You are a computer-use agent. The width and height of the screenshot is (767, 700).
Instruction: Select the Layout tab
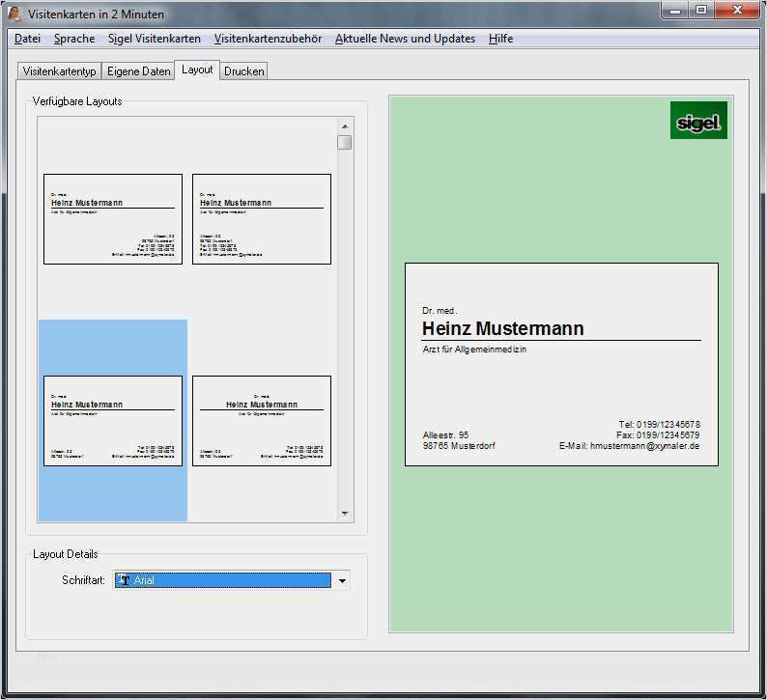coord(197,70)
